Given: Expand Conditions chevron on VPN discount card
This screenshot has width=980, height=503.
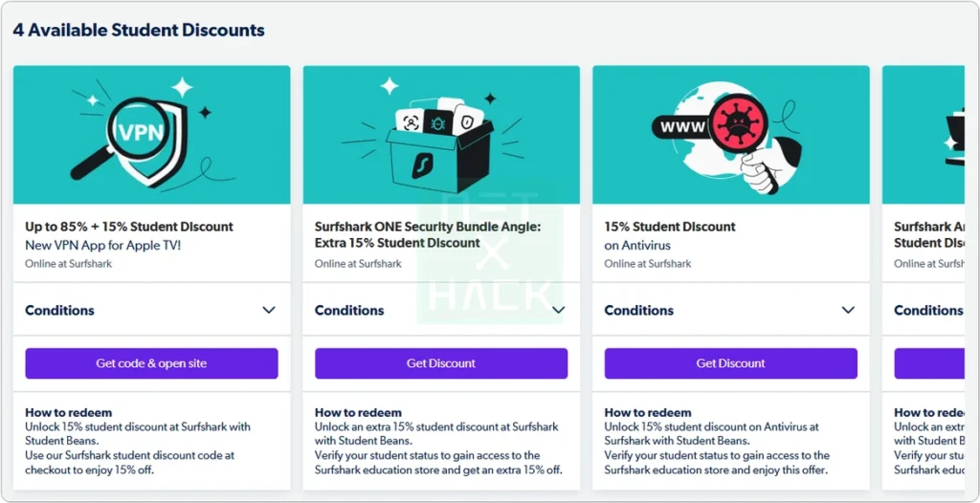Looking at the screenshot, I should click(269, 310).
